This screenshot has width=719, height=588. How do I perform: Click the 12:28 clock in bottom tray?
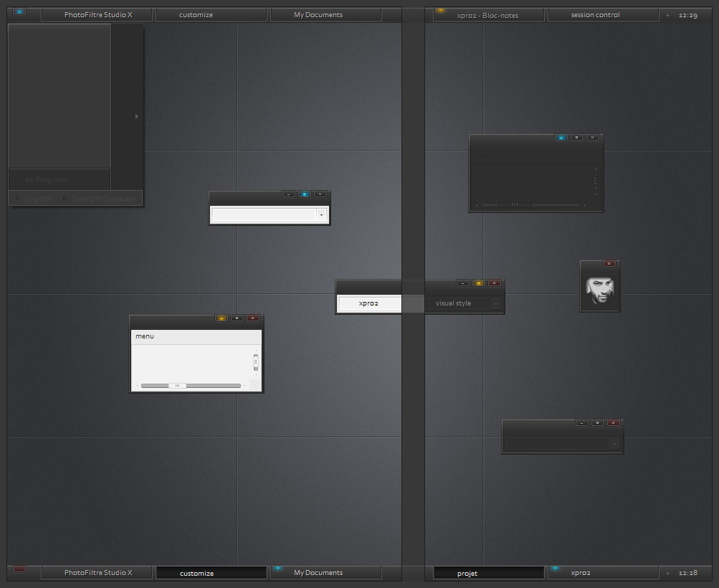coord(688,573)
